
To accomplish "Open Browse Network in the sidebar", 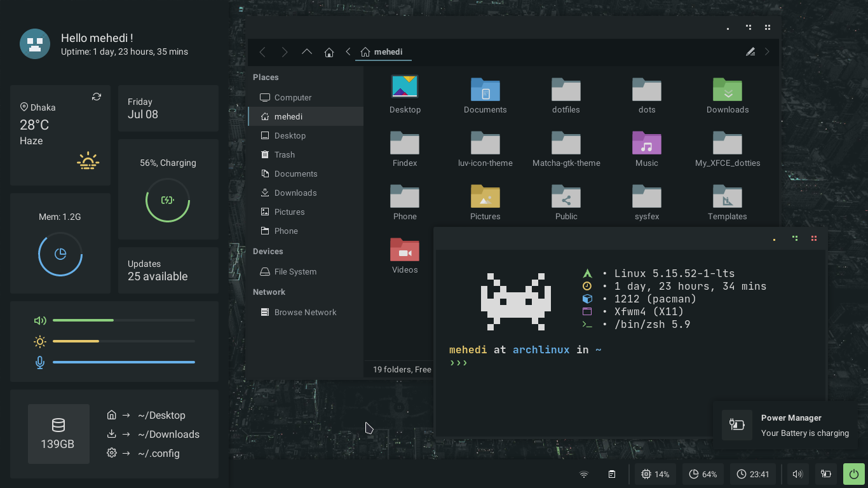I will coord(305,312).
